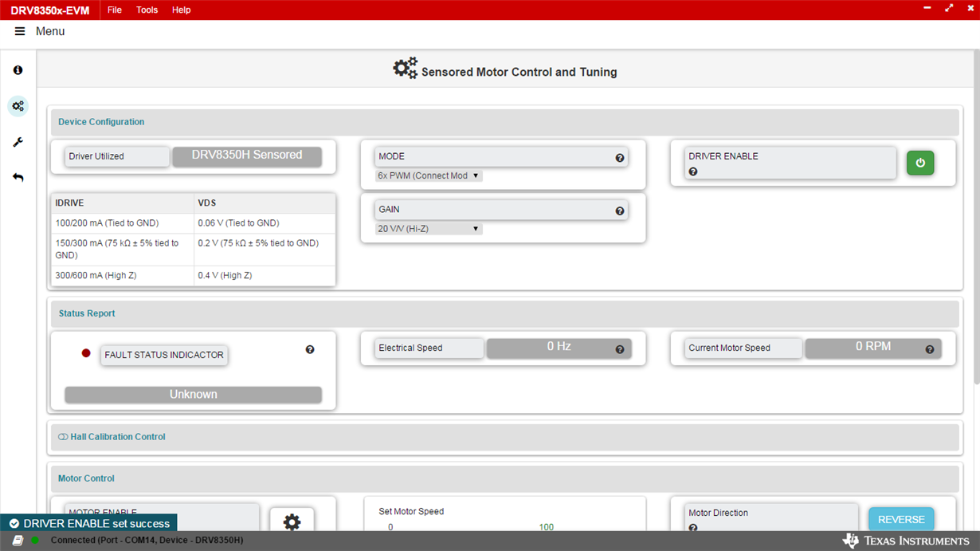Open the GAIN 20 V/V dropdown
980x551 pixels.
(x=429, y=229)
